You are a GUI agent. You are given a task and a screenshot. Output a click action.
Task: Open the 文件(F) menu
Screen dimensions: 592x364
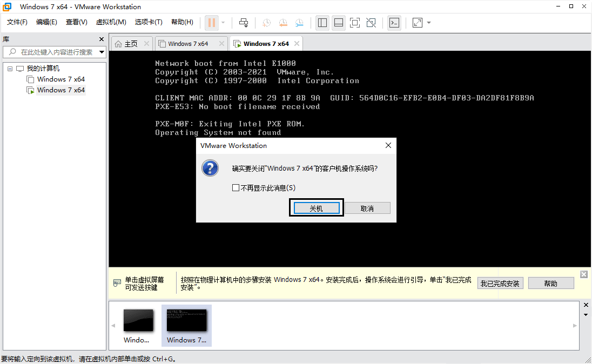click(17, 22)
